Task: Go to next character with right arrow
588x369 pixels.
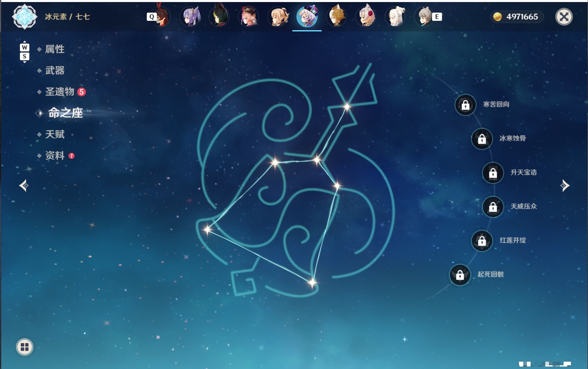Action: pyautogui.click(x=565, y=186)
